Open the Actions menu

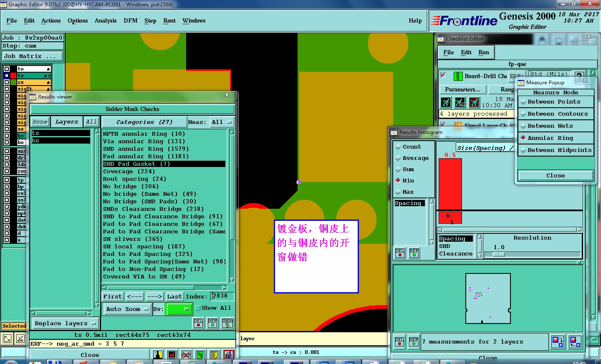(x=51, y=20)
